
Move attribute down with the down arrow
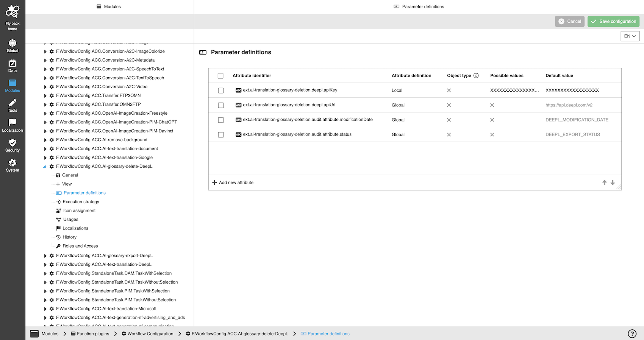tap(613, 182)
